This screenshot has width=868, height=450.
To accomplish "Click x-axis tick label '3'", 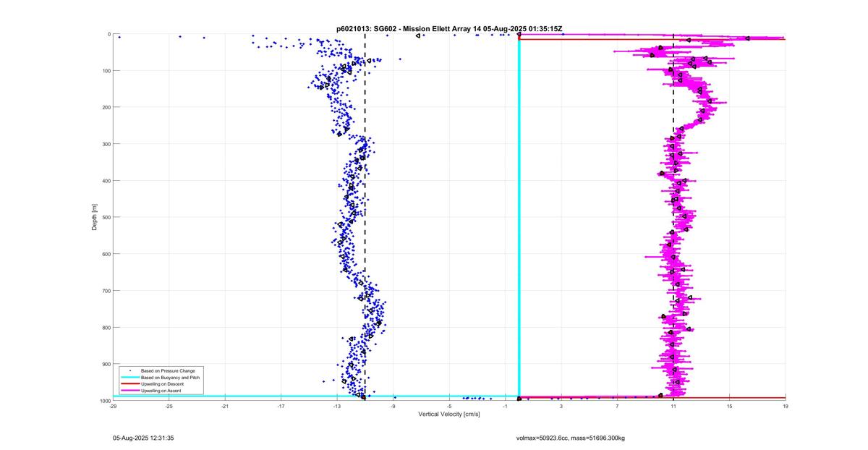I will click(x=561, y=406).
